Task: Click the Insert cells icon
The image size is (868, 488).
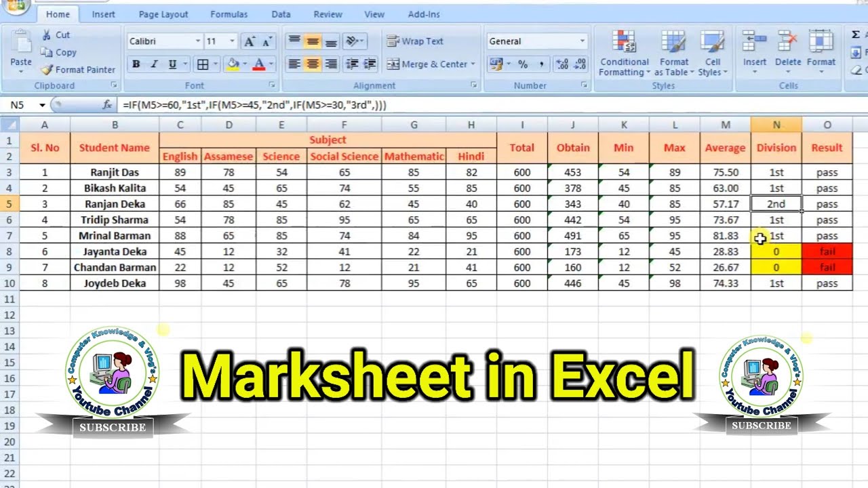Action: [755, 42]
